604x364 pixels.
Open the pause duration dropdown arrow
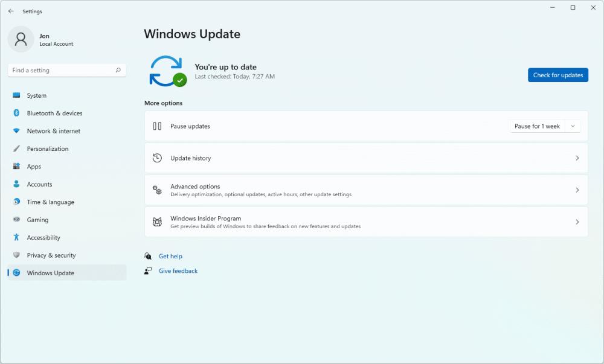[x=573, y=126]
